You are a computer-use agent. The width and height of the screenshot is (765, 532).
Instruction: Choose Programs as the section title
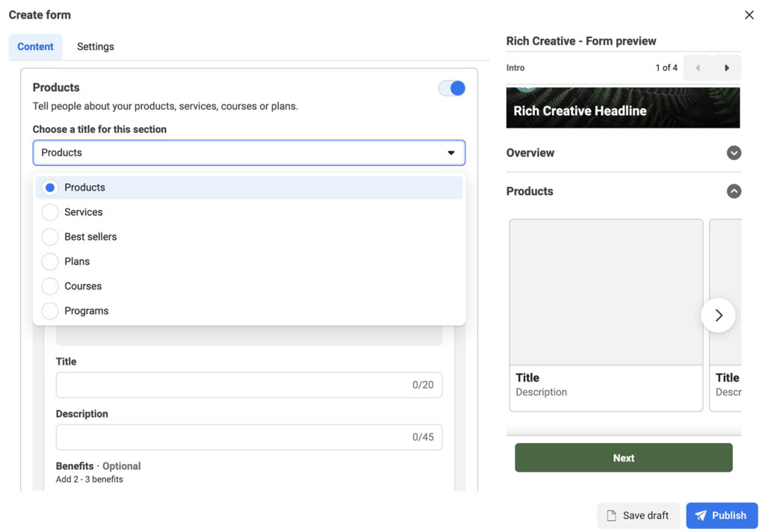[x=49, y=310]
